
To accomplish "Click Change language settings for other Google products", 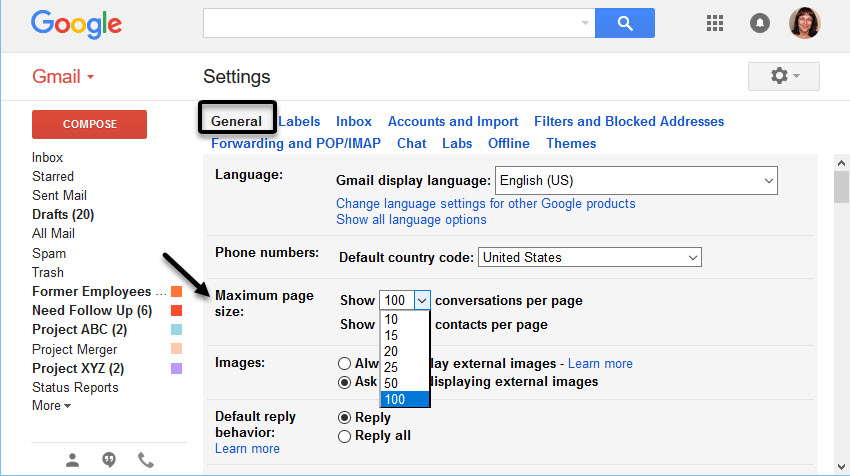I will click(486, 203).
